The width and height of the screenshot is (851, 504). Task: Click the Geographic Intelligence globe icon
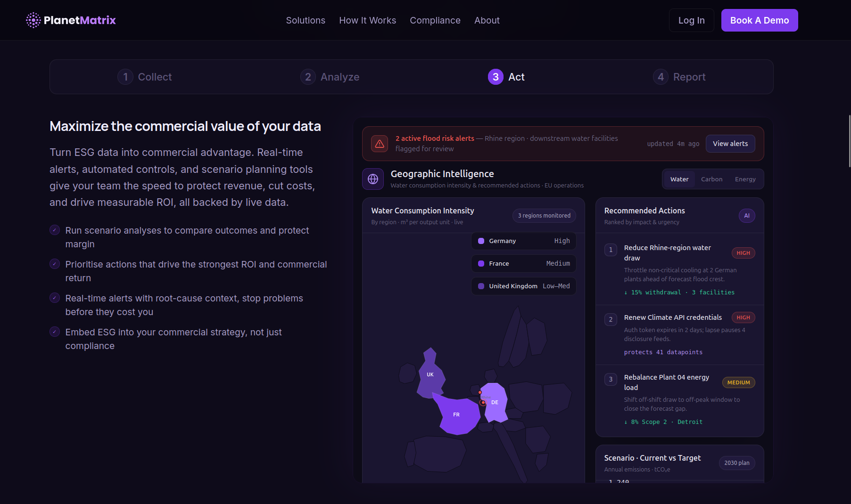coord(373,179)
